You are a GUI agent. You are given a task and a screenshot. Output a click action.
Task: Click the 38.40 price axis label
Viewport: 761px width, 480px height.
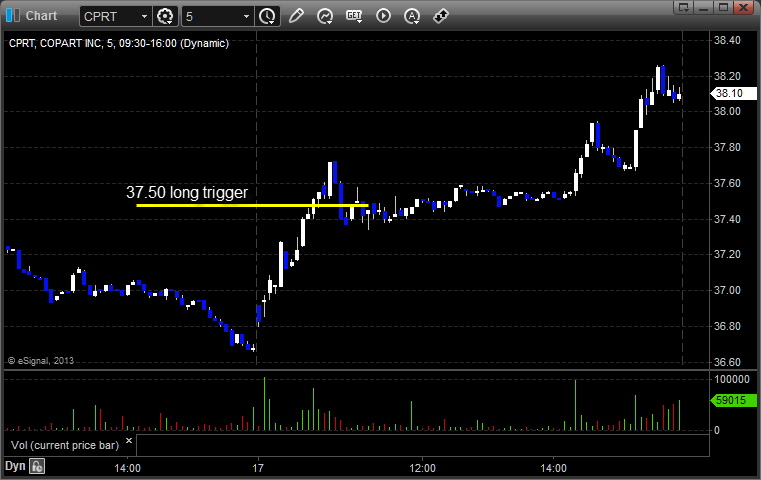727,40
